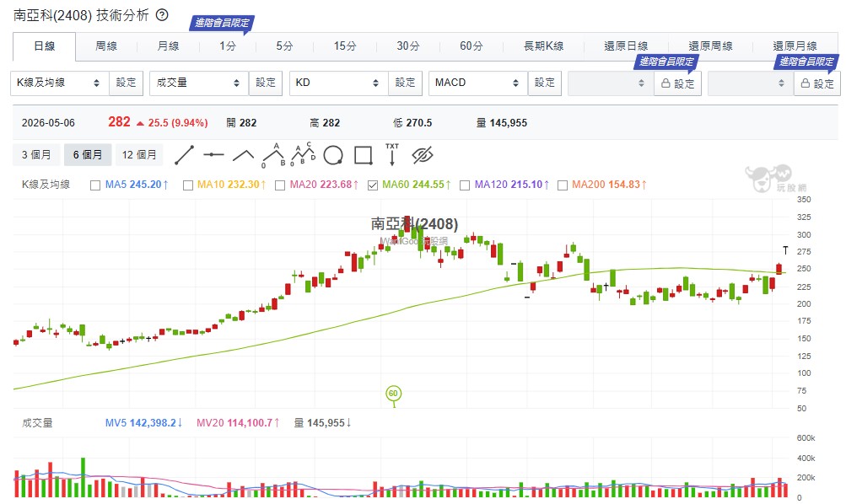Open the KD indicator dropdown

tap(339, 83)
